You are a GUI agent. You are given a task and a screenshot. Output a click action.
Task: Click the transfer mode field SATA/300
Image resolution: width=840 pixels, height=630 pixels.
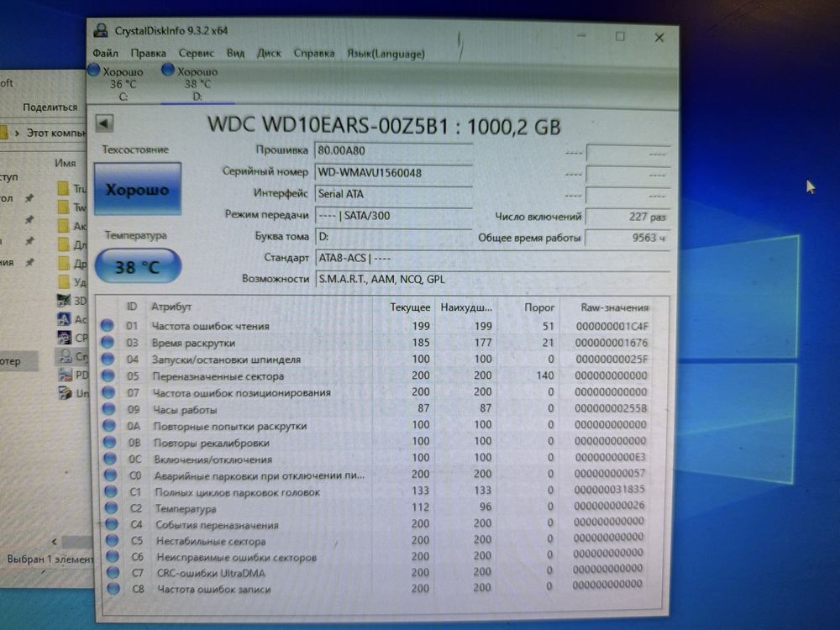[394, 215]
